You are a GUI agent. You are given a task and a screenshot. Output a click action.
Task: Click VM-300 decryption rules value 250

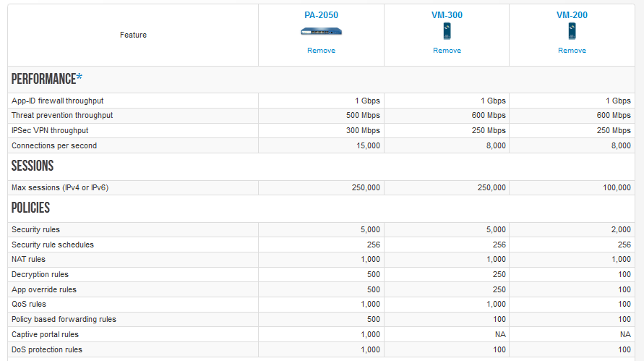point(499,275)
